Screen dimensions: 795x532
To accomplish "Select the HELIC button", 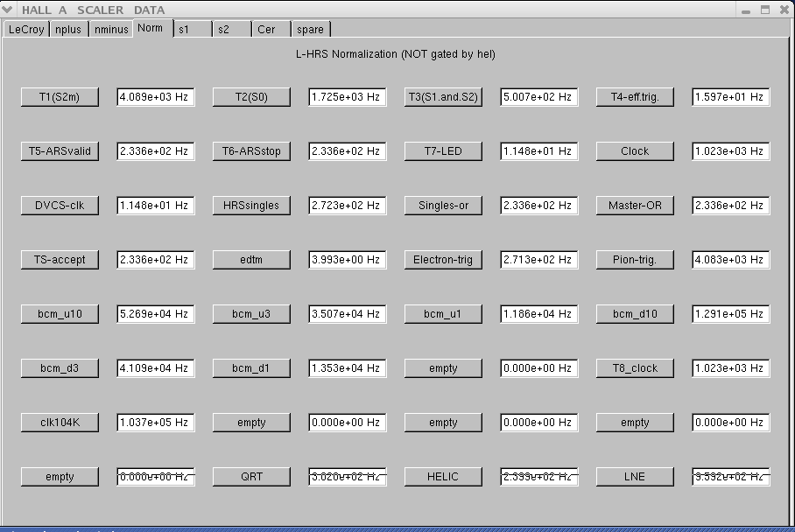I will tap(443, 476).
